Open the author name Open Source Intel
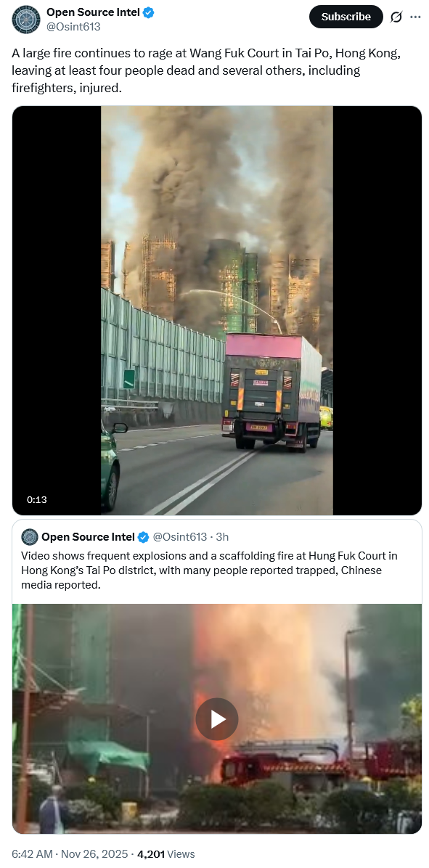Image resolution: width=429 pixels, height=868 pixels. click(x=93, y=12)
